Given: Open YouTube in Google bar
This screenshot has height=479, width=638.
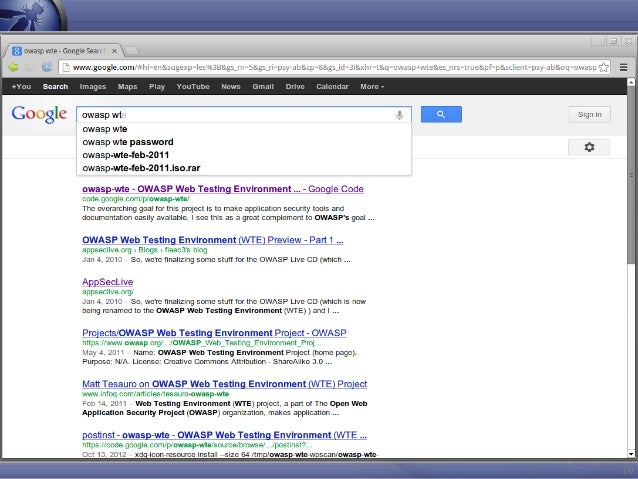Looking at the screenshot, I should (x=193, y=87).
